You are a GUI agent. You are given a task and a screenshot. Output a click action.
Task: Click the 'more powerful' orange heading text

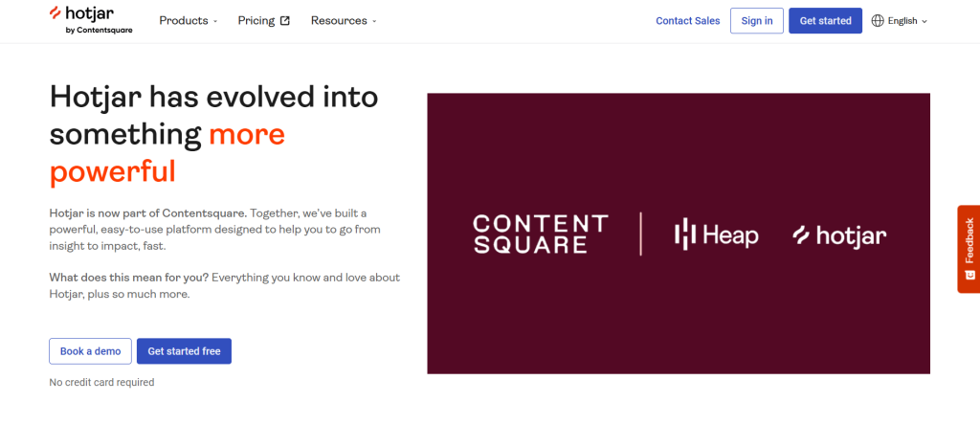pos(167,153)
